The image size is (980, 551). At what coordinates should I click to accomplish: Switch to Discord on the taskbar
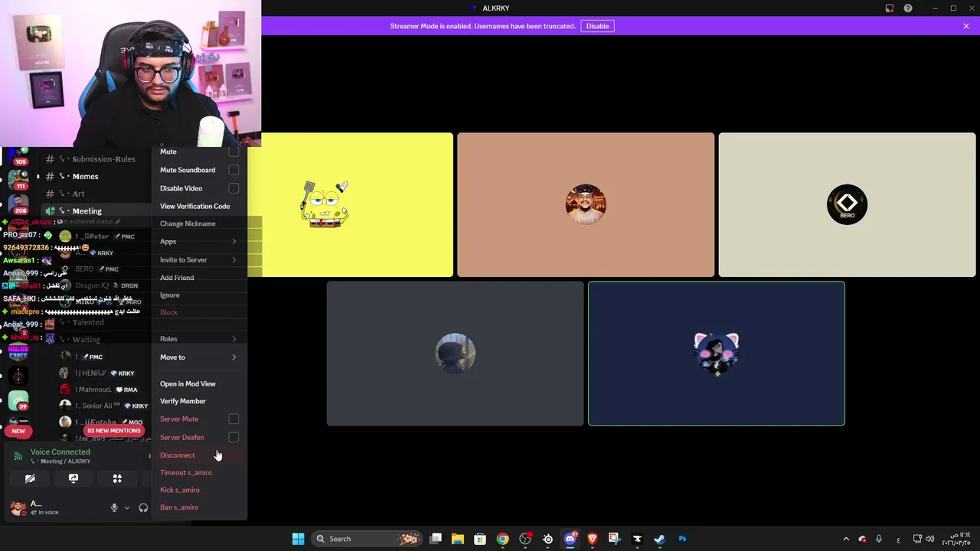[570, 539]
